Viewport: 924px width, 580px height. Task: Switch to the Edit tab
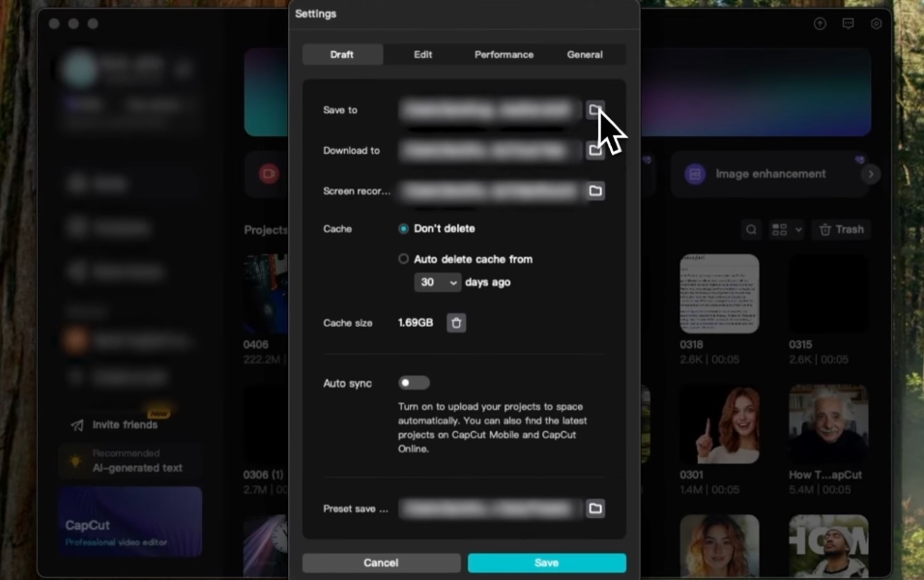(x=423, y=54)
